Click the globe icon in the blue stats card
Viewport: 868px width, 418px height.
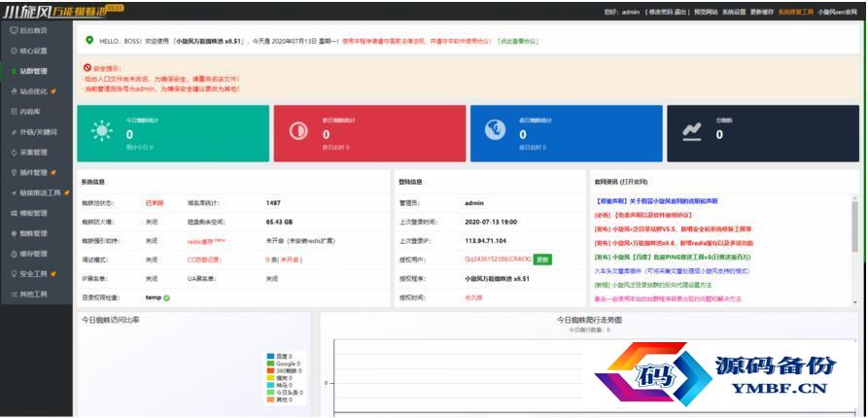496,130
